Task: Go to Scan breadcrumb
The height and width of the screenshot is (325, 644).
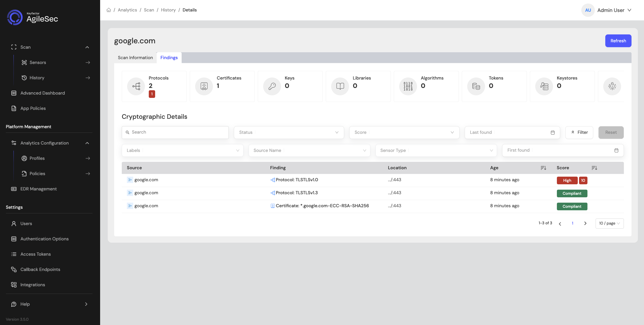Action: [x=149, y=10]
